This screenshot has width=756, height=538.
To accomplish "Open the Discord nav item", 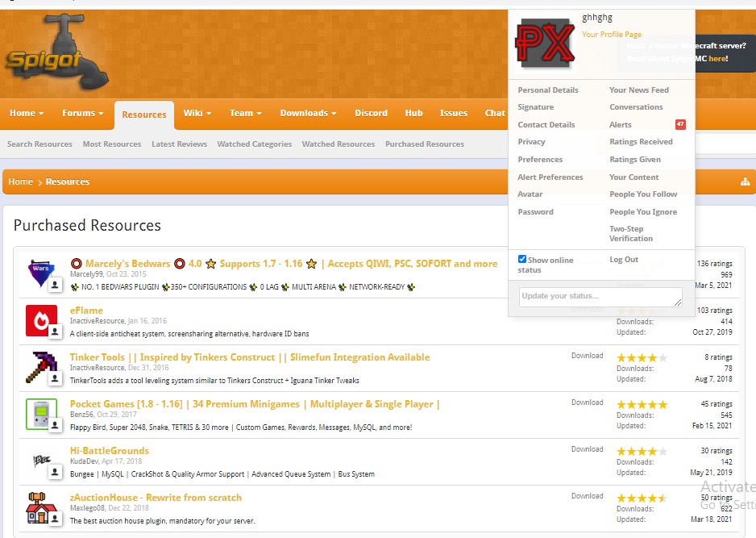I will pyautogui.click(x=372, y=113).
